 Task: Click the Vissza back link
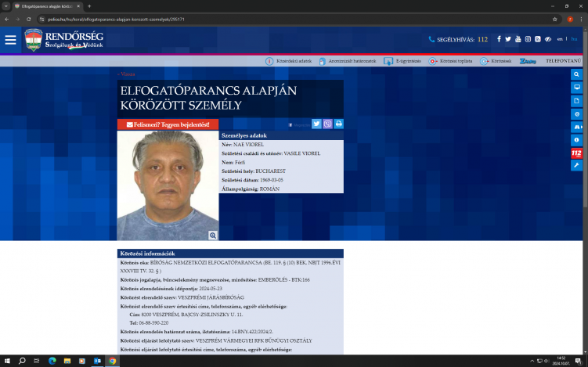(x=126, y=74)
